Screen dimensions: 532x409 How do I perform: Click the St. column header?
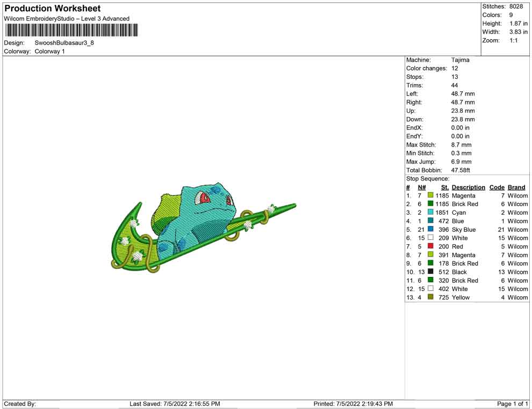click(x=444, y=187)
